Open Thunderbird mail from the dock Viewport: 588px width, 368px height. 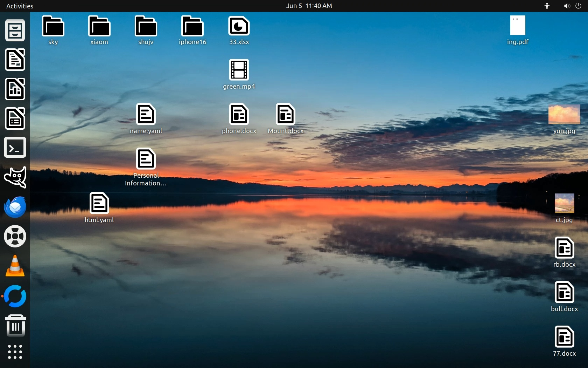[x=15, y=207]
